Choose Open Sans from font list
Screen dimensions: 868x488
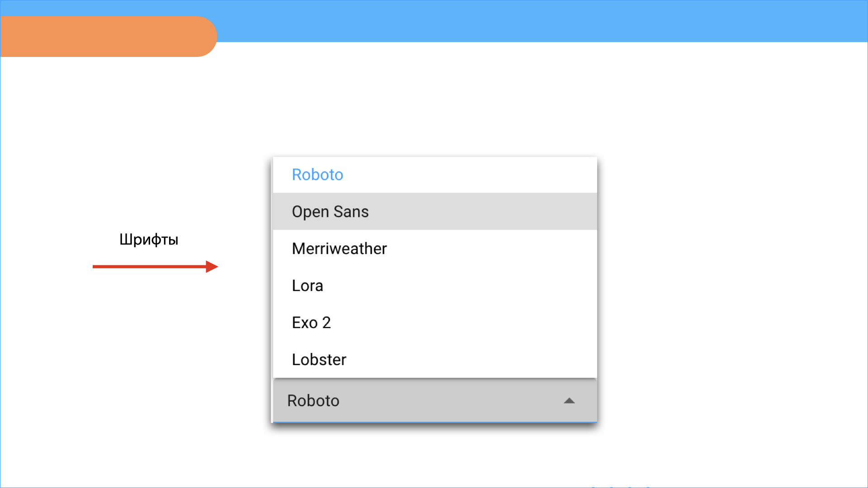point(435,211)
